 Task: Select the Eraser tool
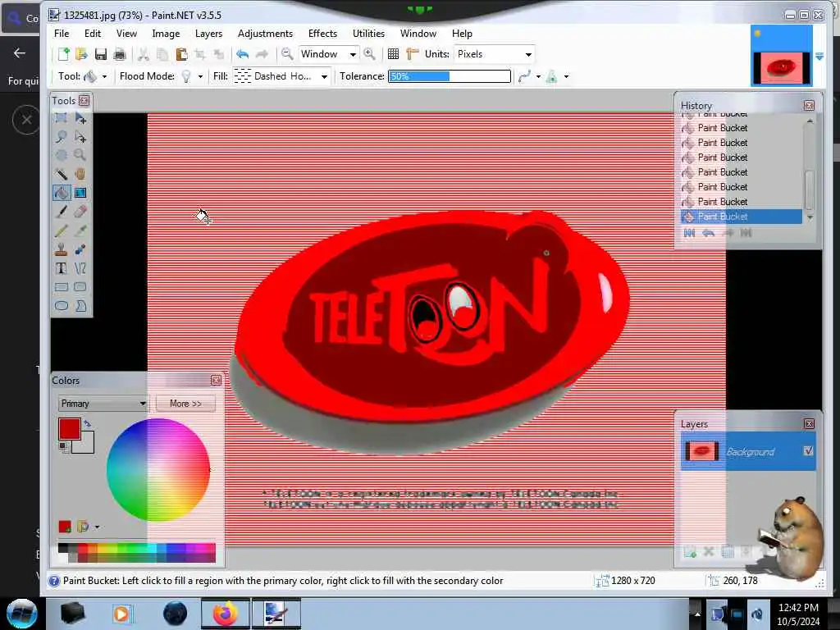click(80, 212)
